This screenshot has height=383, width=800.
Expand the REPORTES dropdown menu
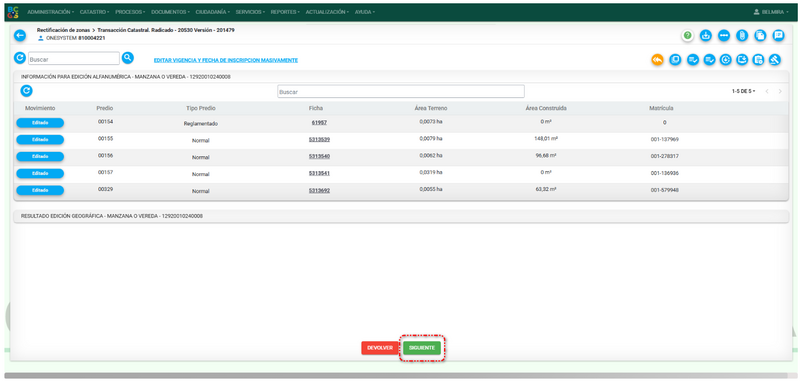(x=285, y=12)
